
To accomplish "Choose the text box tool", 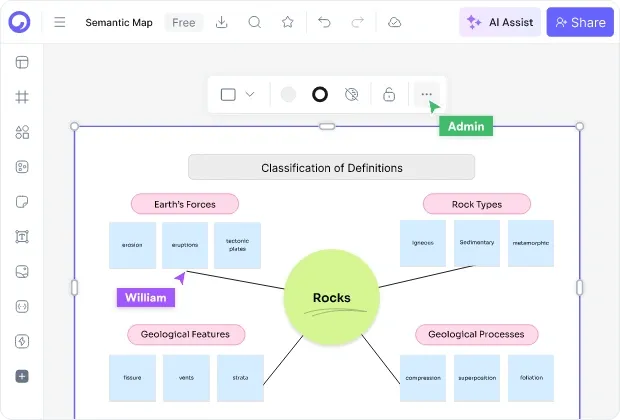I will pyautogui.click(x=22, y=236).
